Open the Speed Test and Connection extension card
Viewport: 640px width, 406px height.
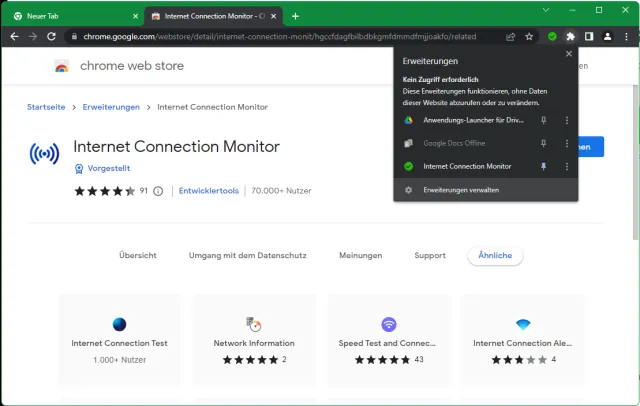click(389, 340)
